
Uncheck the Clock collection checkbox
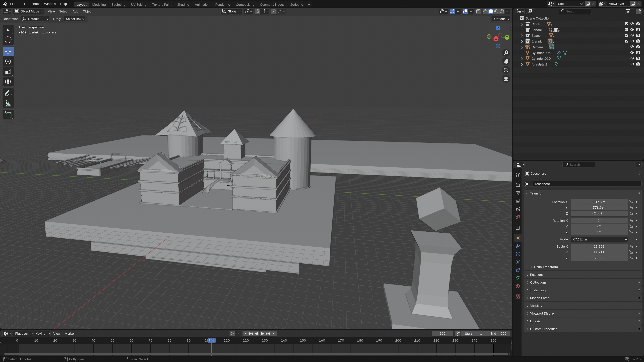[x=626, y=24]
